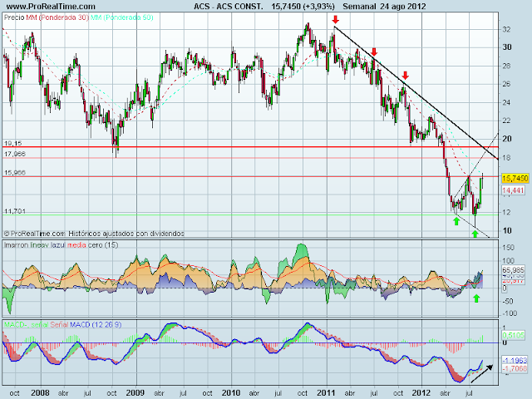Click the 32 value on price axis
This screenshot has height=399, width=532.
click(506, 30)
